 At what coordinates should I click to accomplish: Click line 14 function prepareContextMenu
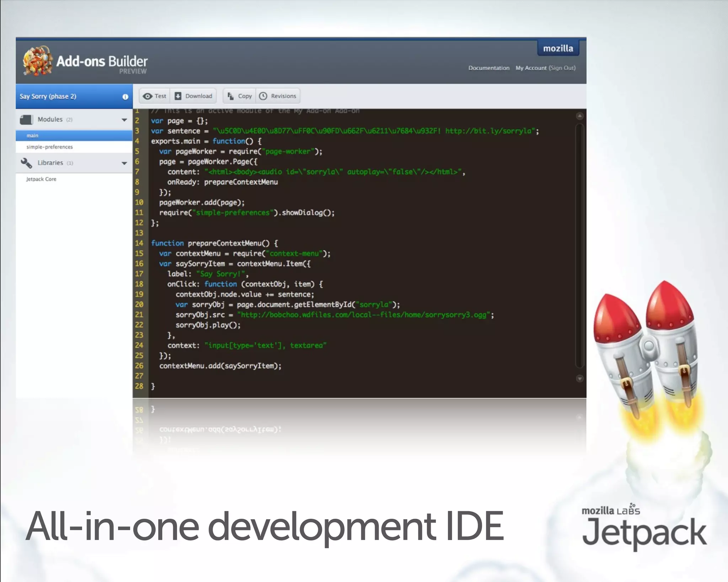coord(214,243)
